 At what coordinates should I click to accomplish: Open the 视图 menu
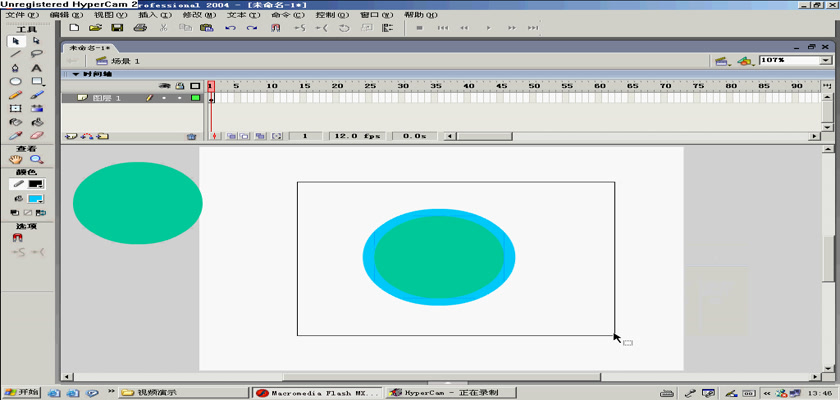(x=110, y=15)
